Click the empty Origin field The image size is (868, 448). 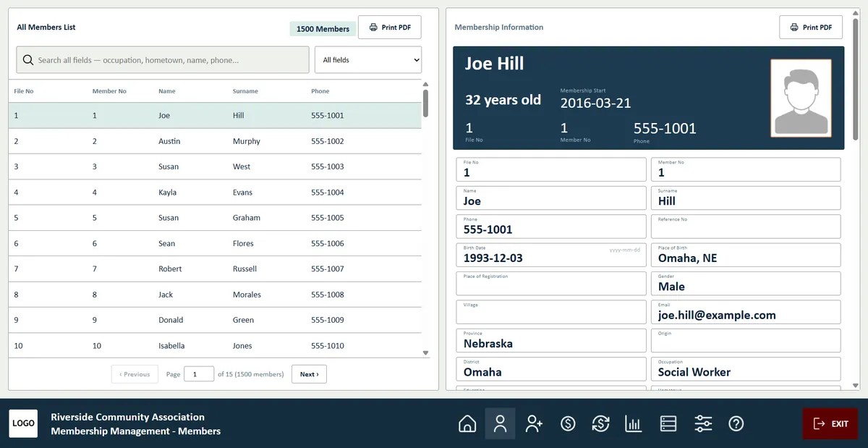pos(746,341)
